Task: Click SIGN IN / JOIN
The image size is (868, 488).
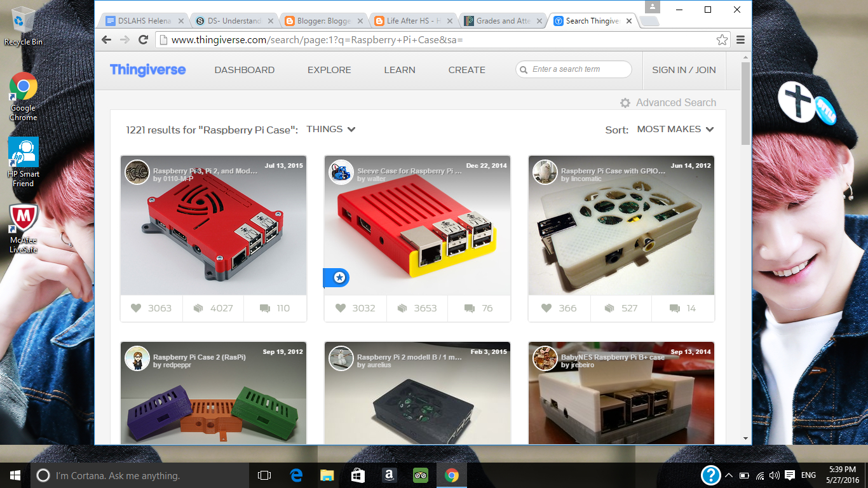Action: click(x=684, y=70)
